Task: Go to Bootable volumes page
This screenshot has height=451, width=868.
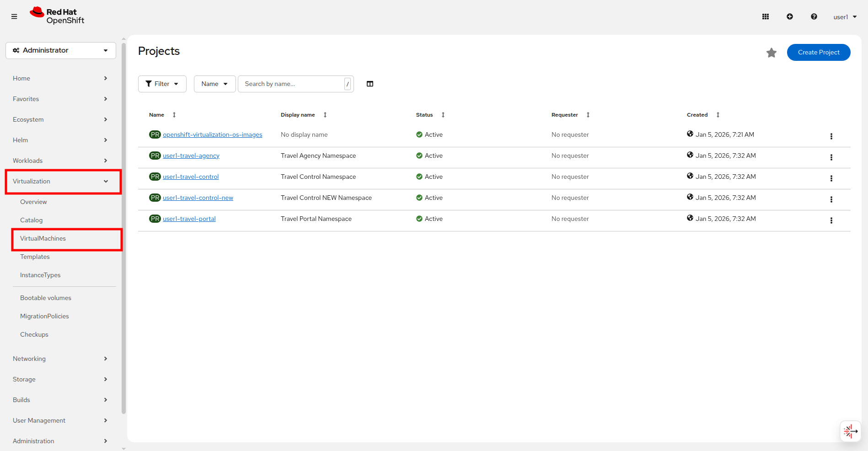Action: 46,298
